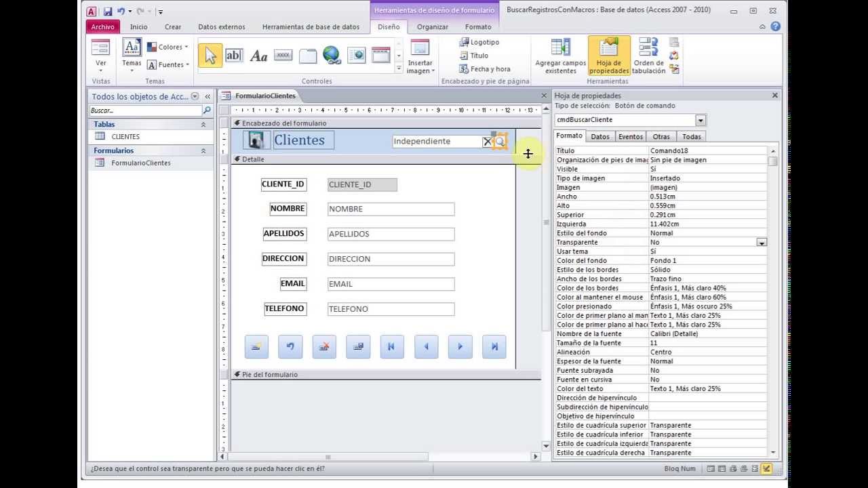Click Título in header/footer group

474,56
